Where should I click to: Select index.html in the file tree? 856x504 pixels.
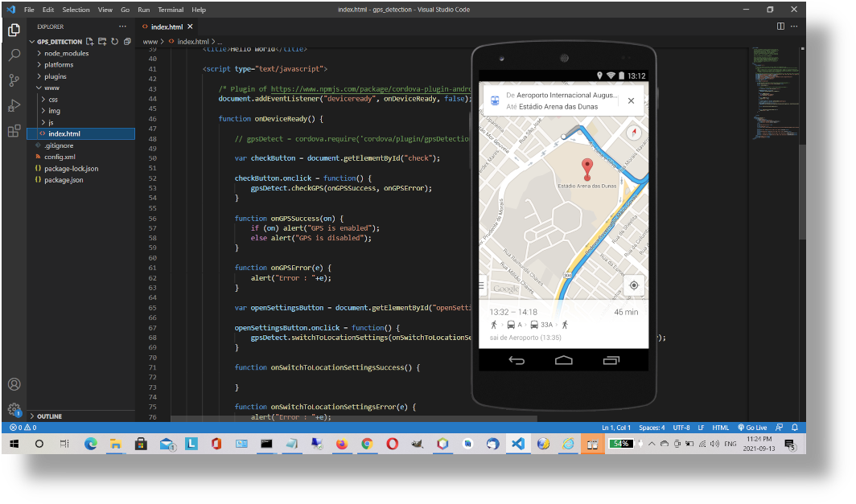click(x=80, y=133)
